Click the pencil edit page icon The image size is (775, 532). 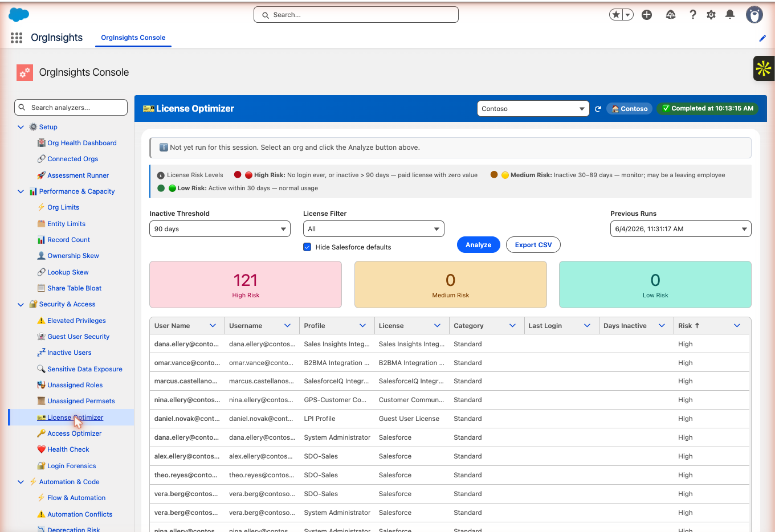pyautogui.click(x=762, y=38)
